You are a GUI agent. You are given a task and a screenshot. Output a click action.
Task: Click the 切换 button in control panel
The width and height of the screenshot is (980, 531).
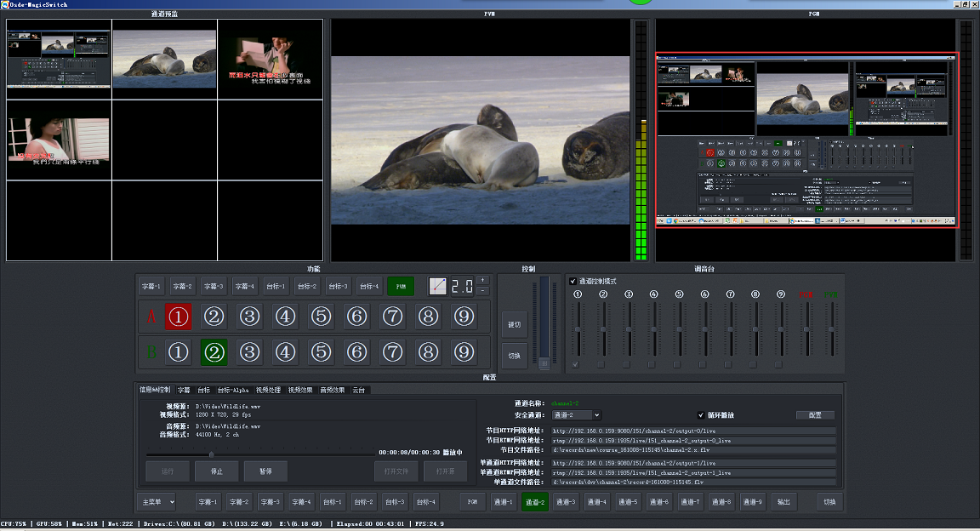(515, 356)
